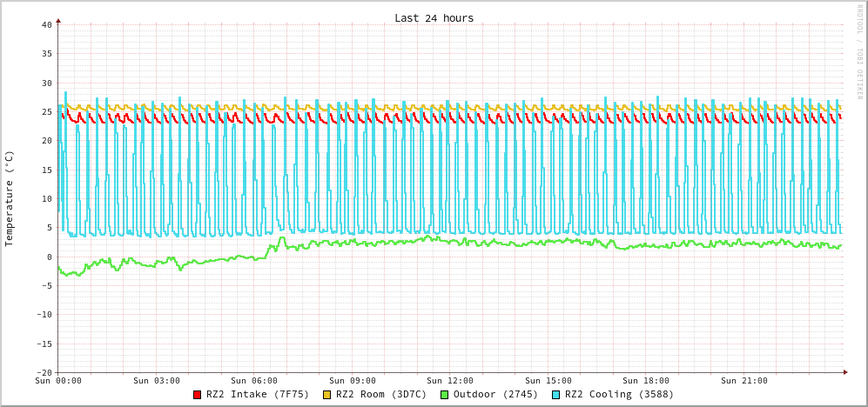This screenshot has height=407, width=868.
Task: Click the 40 tick on the temperature axis
Action: [46, 24]
